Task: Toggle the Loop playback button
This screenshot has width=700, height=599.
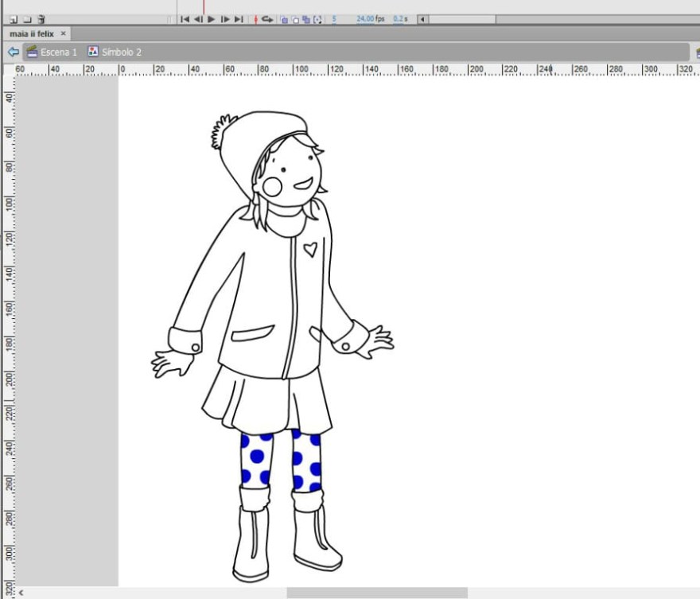Action: tap(267, 19)
